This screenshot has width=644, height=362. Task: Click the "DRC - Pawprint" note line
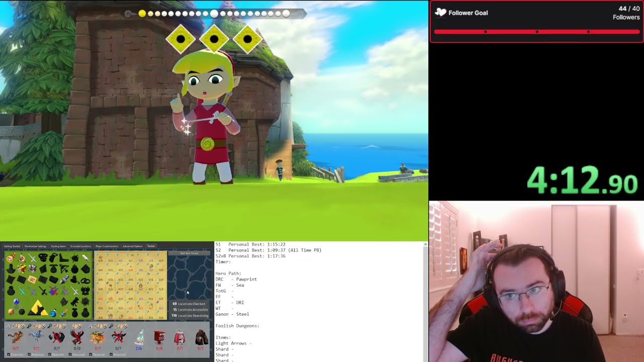point(236,279)
